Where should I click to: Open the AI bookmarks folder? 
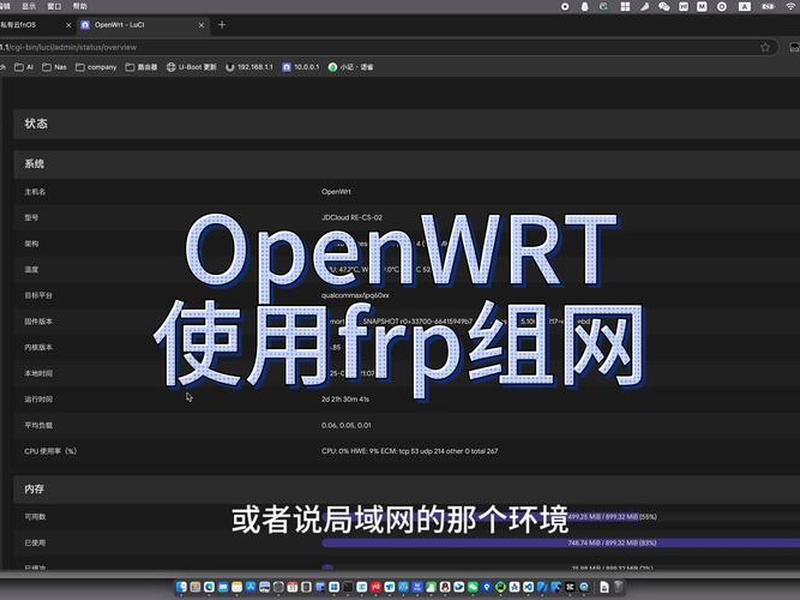coord(24,67)
